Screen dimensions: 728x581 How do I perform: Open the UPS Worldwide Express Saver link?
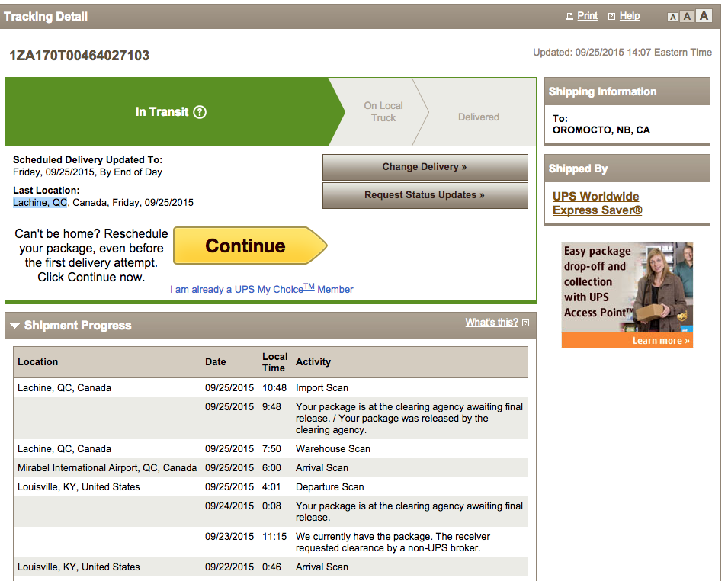[x=597, y=203]
